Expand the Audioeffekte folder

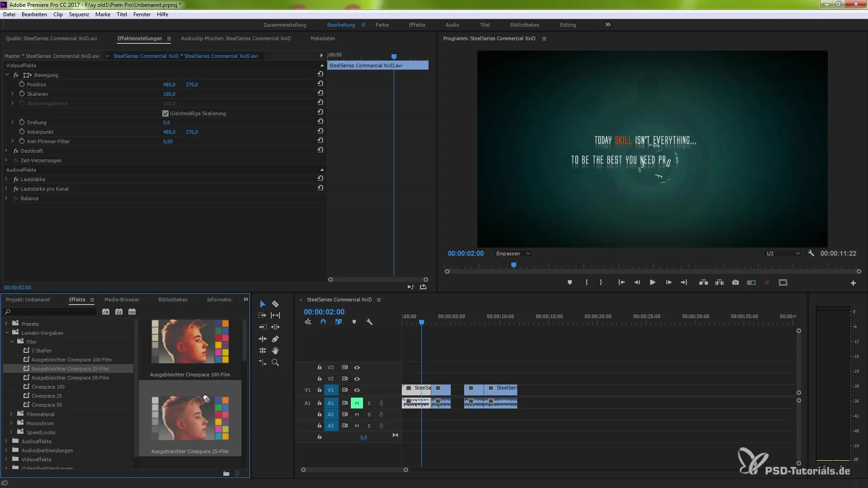tap(6, 441)
